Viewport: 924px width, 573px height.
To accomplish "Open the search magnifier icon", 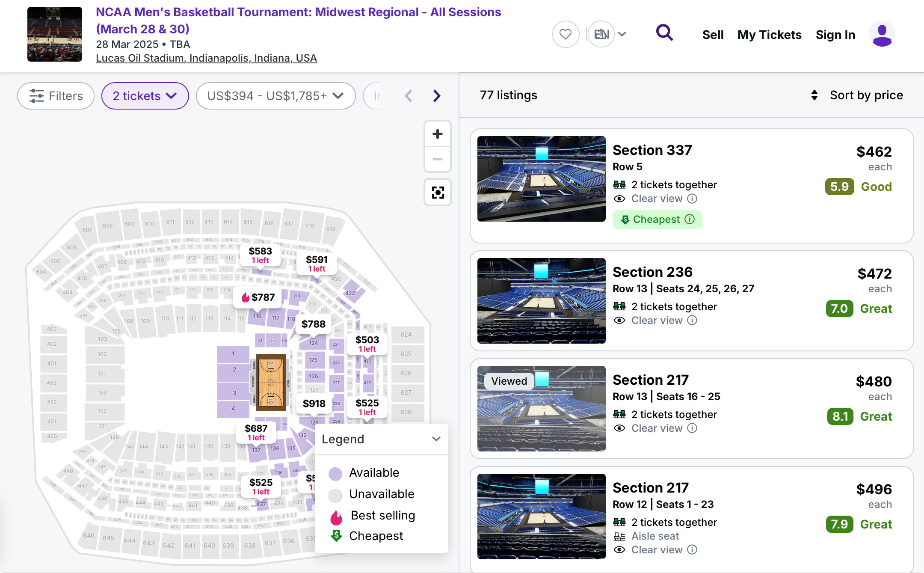I will tap(664, 33).
